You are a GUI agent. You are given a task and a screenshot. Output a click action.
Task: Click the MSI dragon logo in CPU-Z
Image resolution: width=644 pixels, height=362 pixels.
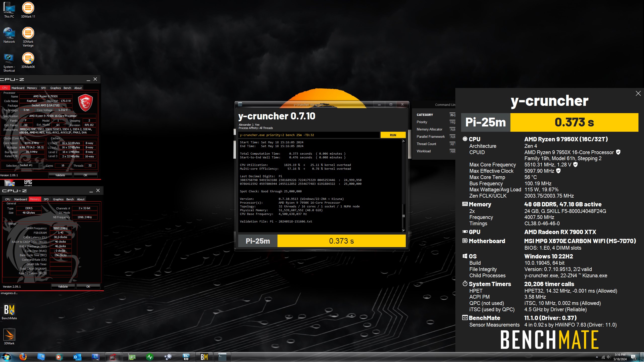[85, 103]
